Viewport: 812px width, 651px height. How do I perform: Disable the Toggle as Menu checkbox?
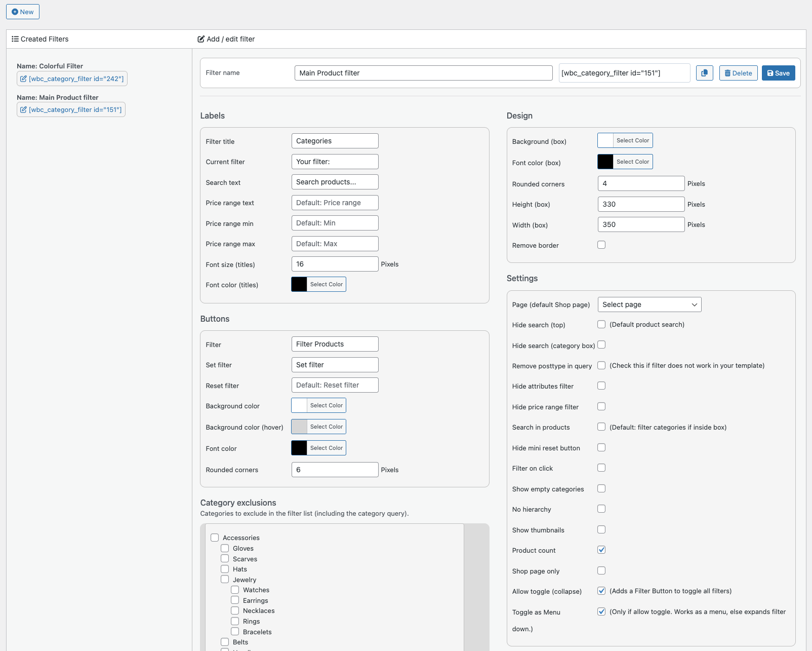601,611
